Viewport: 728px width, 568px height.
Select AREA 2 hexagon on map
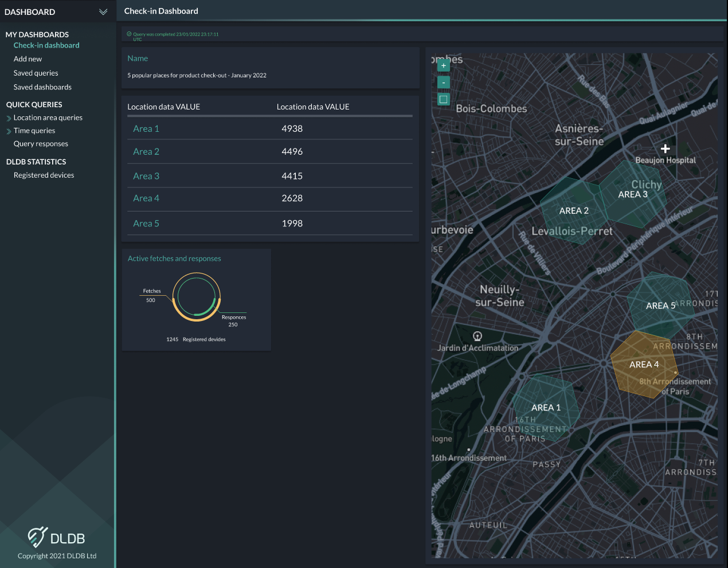tap(574, 210)
